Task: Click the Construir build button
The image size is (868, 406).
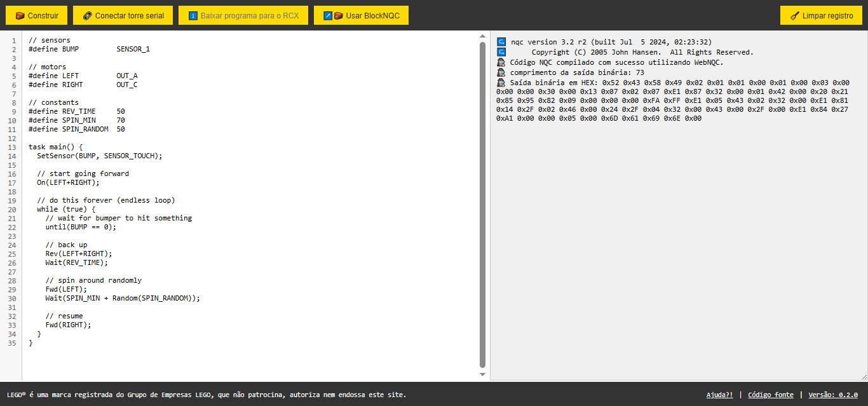Action: [36, 15]
